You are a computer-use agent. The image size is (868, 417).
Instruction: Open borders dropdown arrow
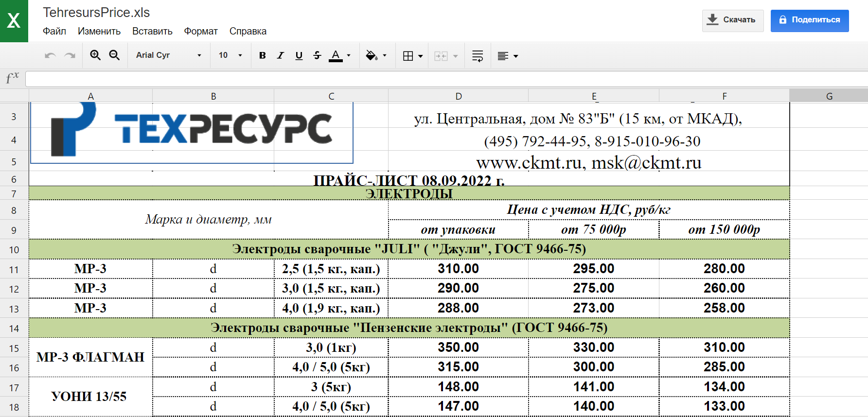[x=421, y=56]
